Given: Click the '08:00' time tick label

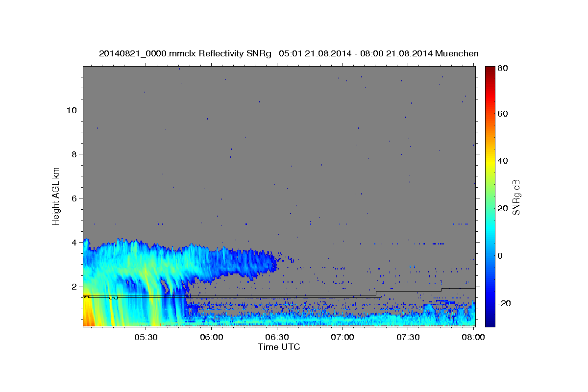Looking at the screenshot, I should (x=474, y=337).
